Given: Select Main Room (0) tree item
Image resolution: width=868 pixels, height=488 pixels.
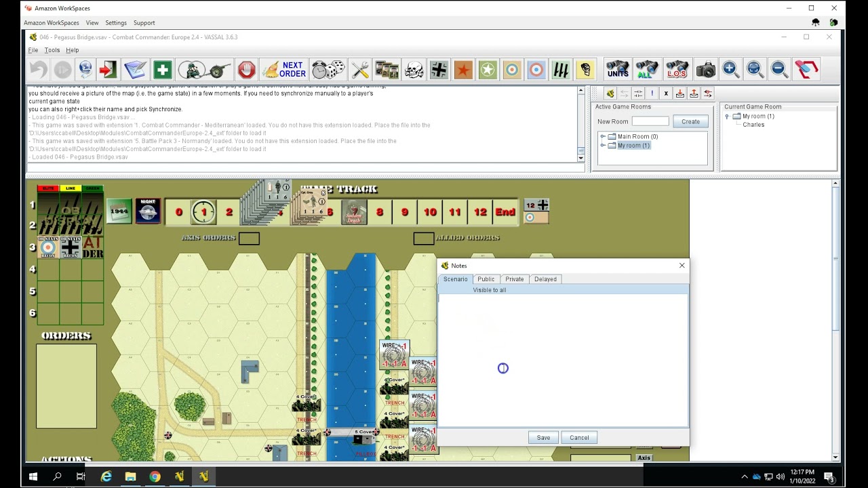Looking at the screenshot, I should (637, 137).
